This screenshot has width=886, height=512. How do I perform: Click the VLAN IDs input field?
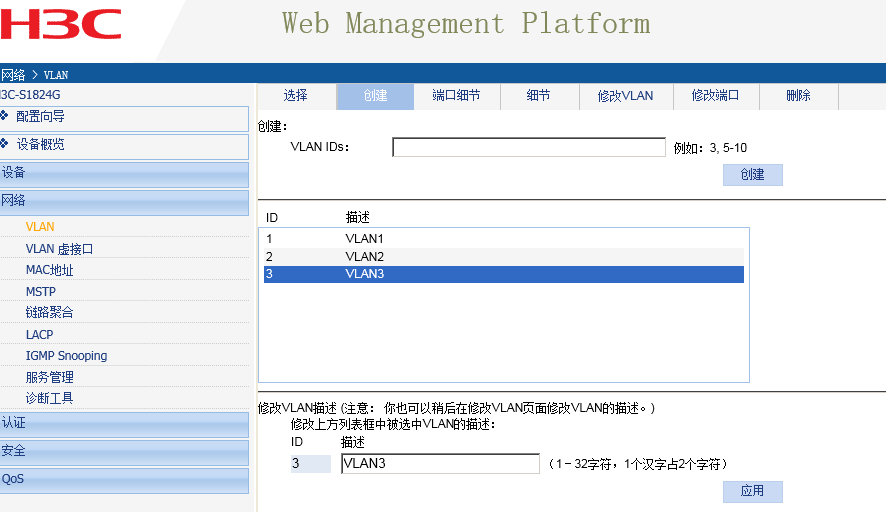coord(529,147)
